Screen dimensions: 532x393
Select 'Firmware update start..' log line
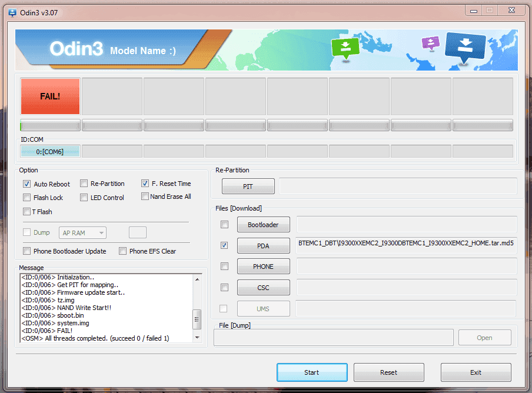(x=74, y=292)
